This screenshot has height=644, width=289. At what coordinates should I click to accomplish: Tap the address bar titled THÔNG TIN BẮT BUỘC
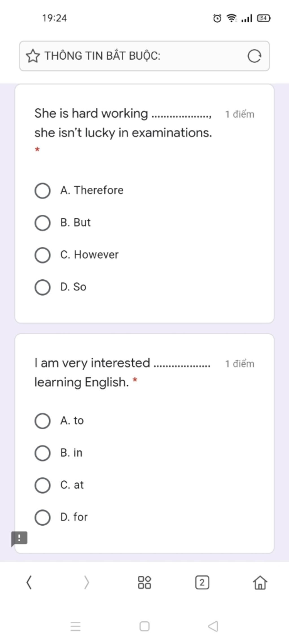coord(144,56)
